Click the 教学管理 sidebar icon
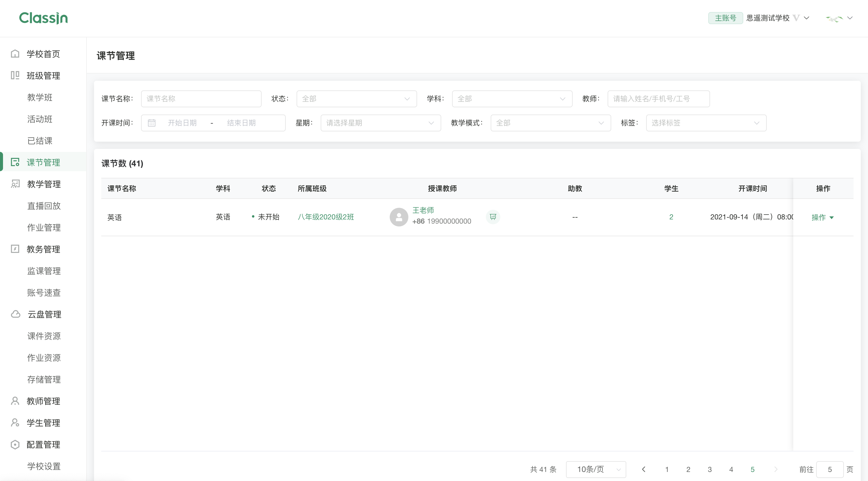This screenshot has height=481, width=868. coord(15,184)
